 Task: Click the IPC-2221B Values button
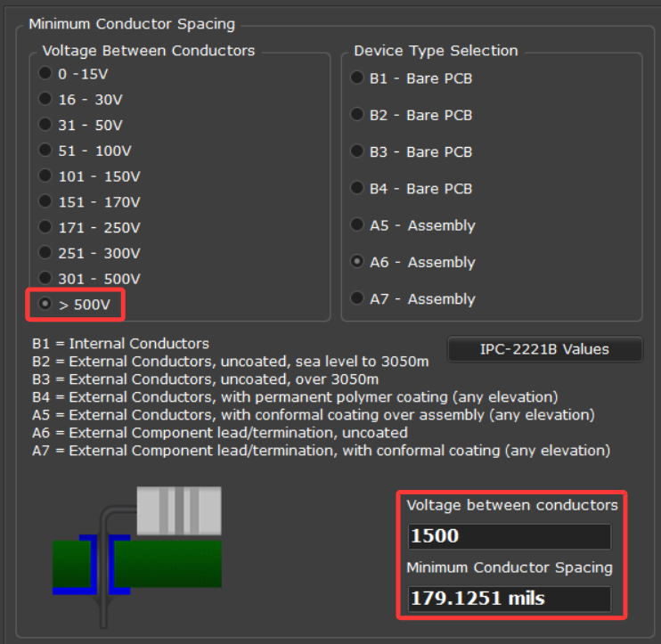point(545,349)
